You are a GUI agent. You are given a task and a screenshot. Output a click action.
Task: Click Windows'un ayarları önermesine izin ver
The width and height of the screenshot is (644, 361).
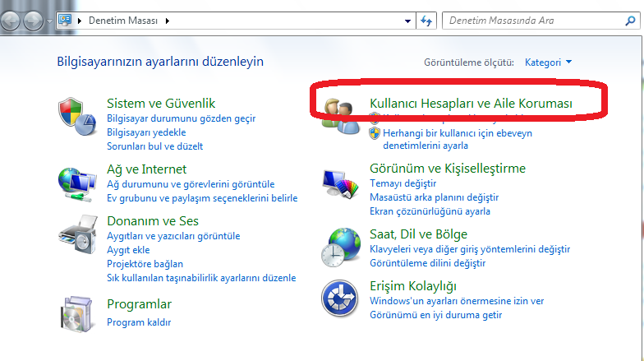(x=457, y=301)
